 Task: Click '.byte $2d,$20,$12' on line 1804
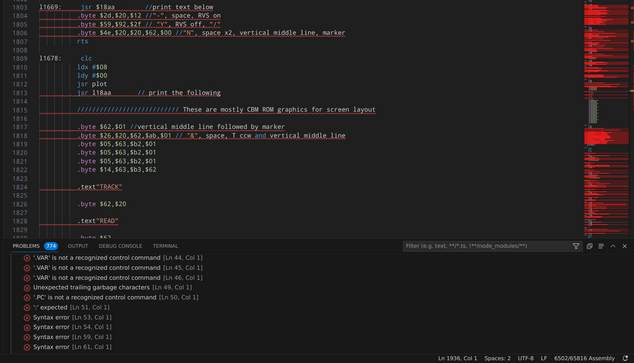click(x=109, y=16)
